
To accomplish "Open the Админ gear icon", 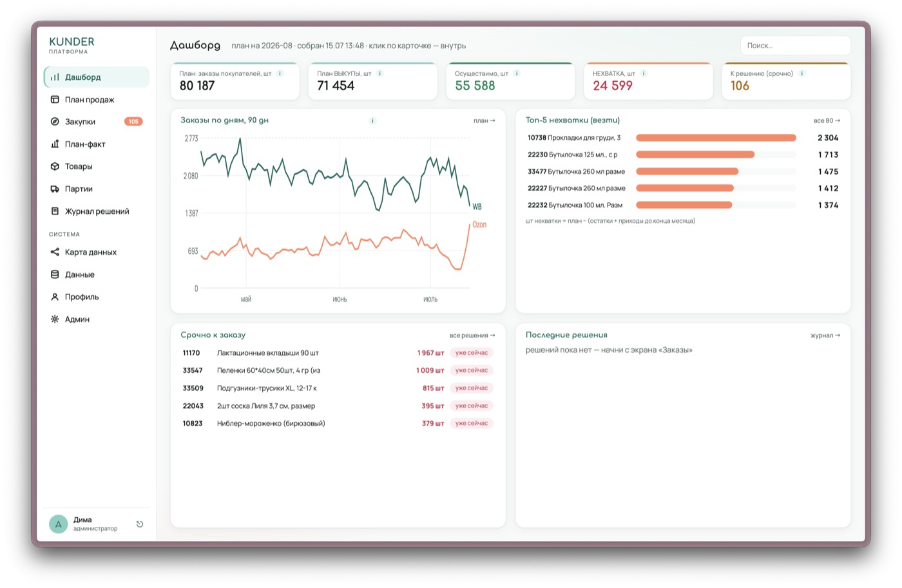I will (x=55, y=319).
